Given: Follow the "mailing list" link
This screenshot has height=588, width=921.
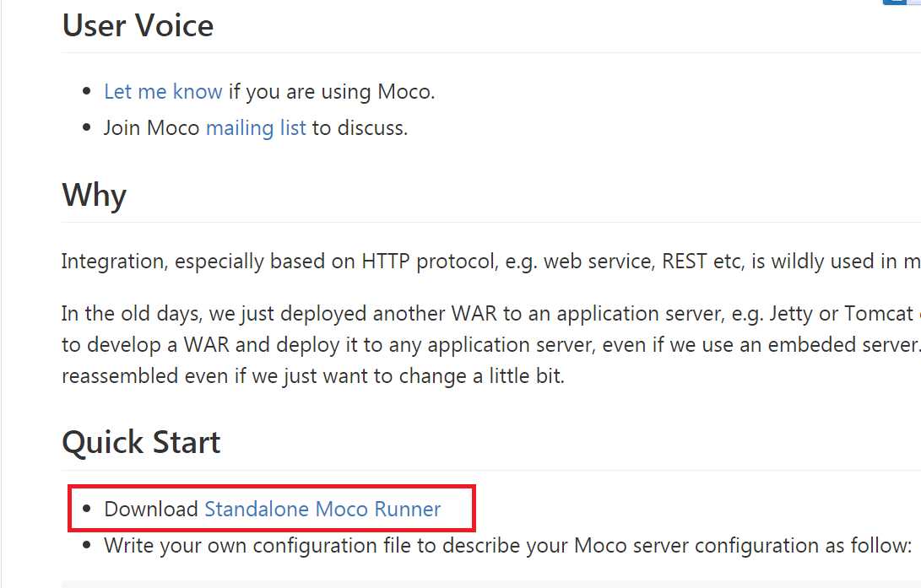Looking at the screenshot, I should click(256, 128).
